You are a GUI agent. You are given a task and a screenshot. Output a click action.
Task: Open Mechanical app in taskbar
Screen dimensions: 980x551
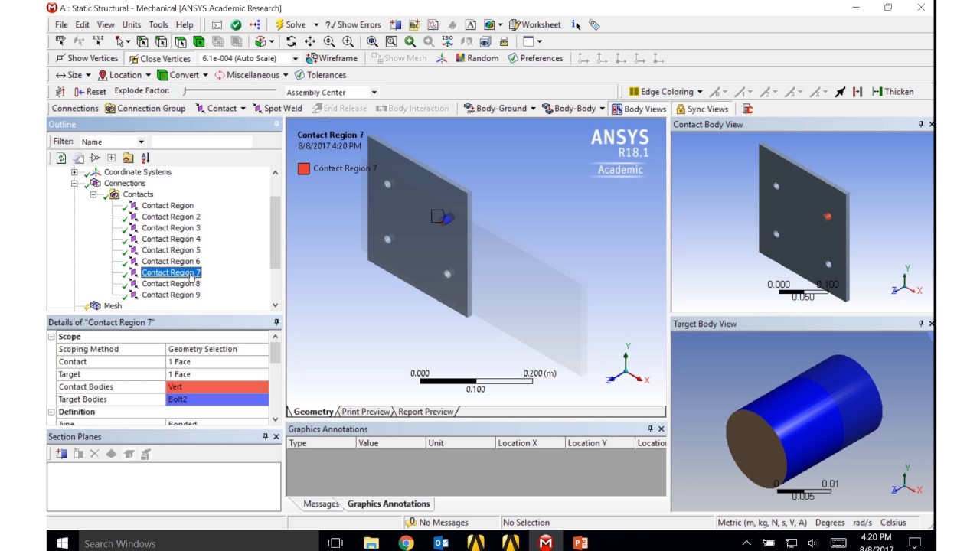(x=545, y=543)
